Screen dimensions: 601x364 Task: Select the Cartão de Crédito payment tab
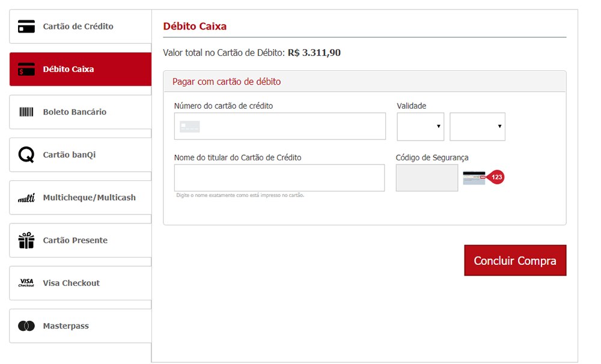pos(81,26)
